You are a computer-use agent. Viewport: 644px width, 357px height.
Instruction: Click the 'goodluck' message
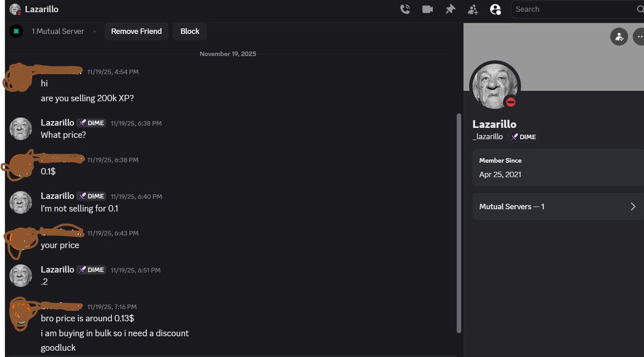point(58,348)
